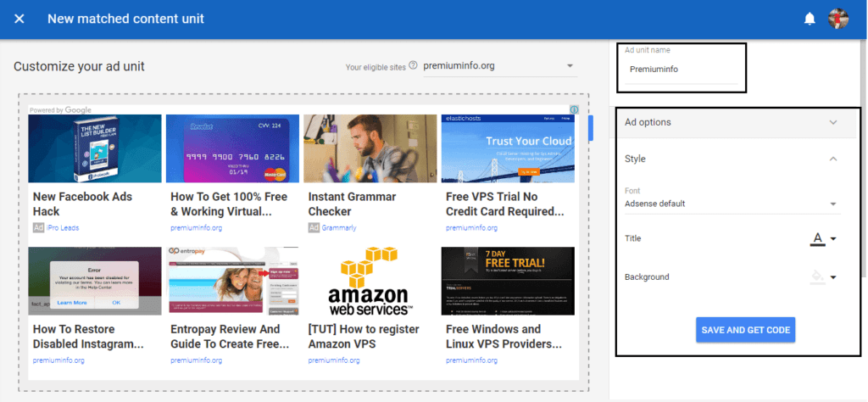
Task: Click Entropay Review And Guide title
Action: click(230, 337)
